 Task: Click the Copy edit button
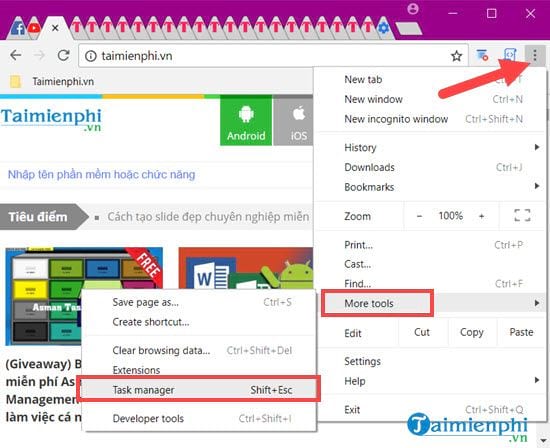pyautogui.click(x=471, y=332)
